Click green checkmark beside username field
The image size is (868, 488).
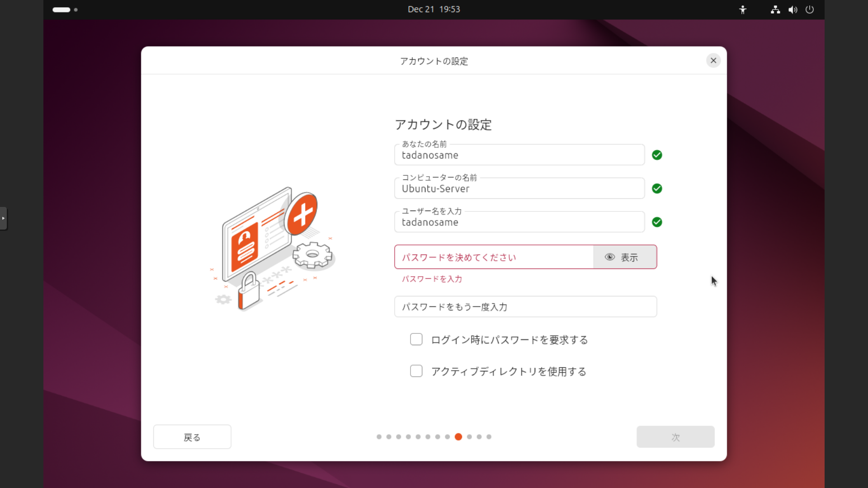pyautogui.click(x=657, y=222)
